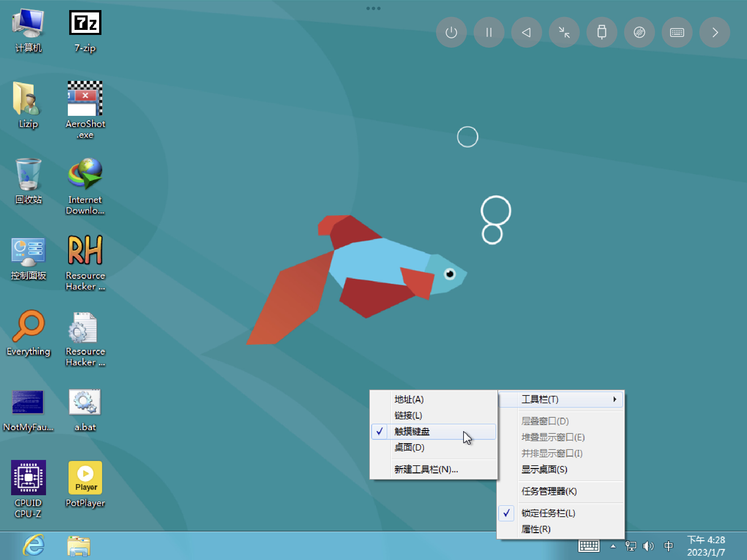The image size is (747, 560).
Task: Select the PotPlayer desktop icon
Action: tap(85, 484)
